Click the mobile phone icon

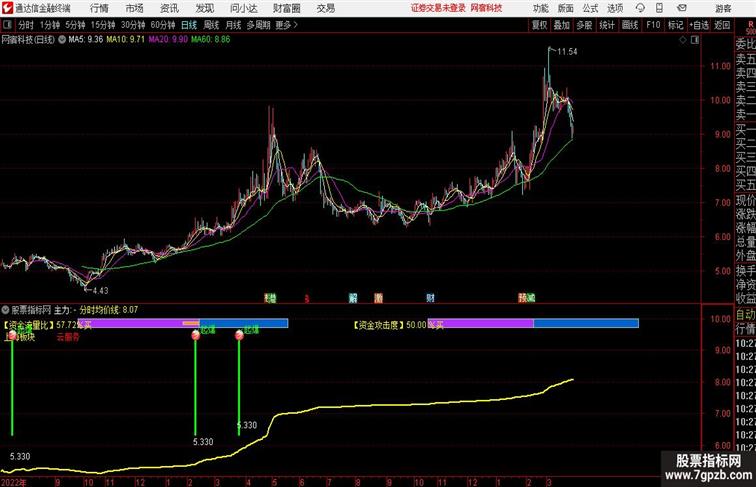point(659,8)
